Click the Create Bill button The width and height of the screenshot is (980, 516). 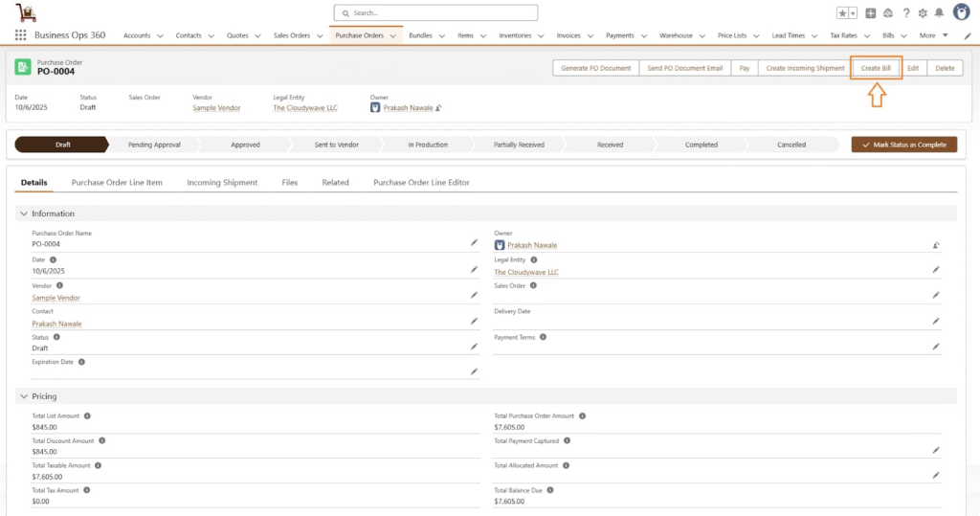876,68
